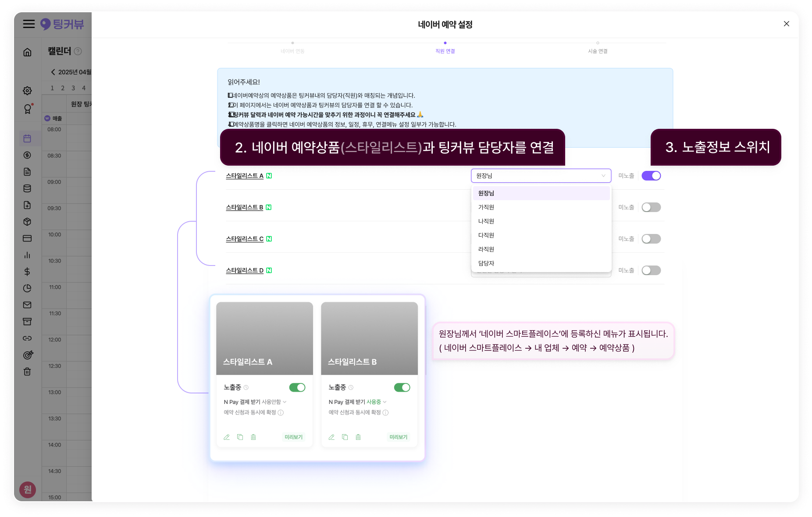Screen dimensions: 812x517
Task: Open the archive box icon in sidebar
Action: (27, 322)
